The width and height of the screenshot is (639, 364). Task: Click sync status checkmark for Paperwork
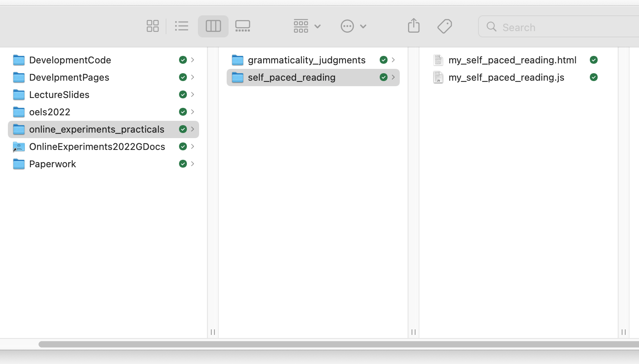click(183, 164)
